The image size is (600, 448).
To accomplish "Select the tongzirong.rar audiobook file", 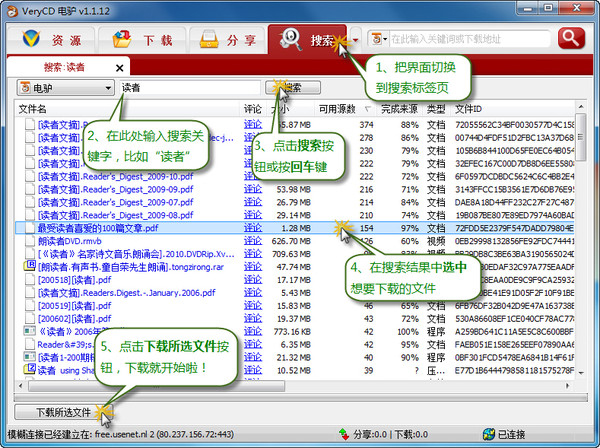I will point(130,267).
